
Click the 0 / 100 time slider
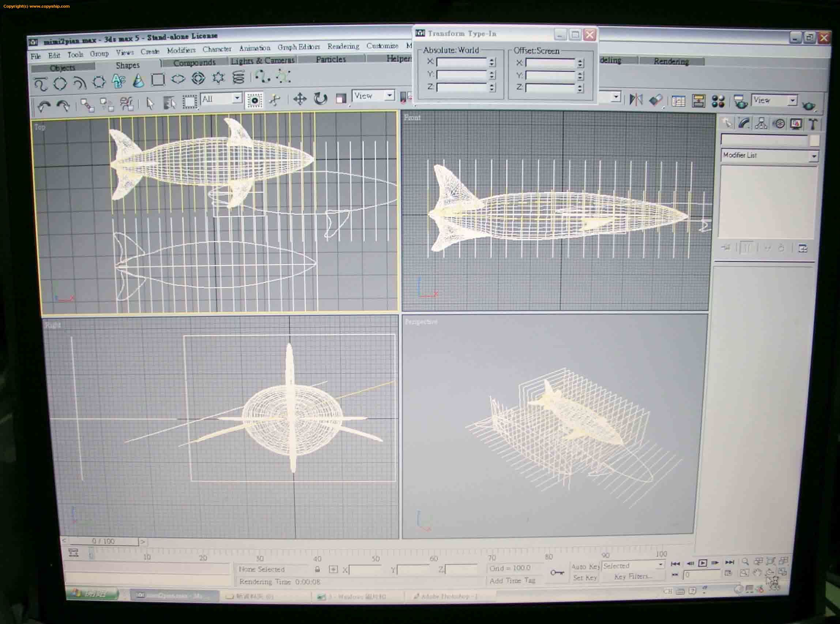point(103,541)
